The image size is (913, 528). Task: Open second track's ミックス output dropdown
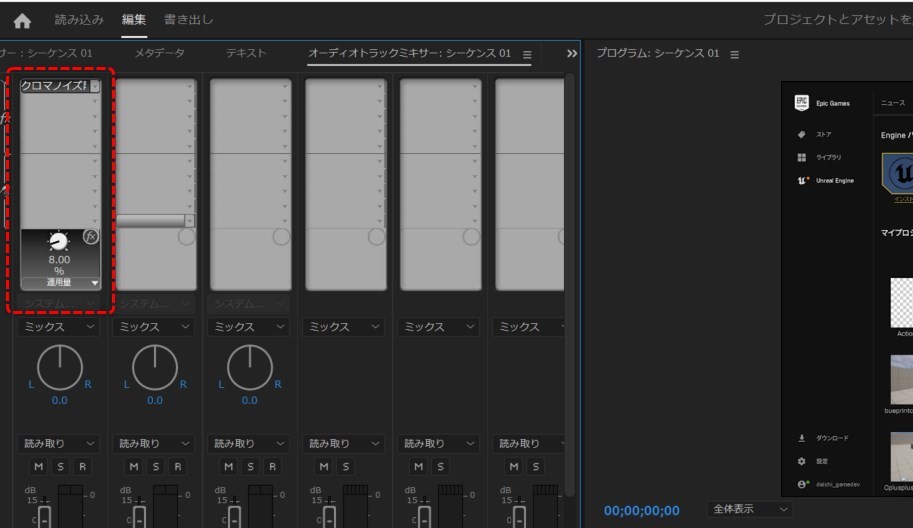153,327
